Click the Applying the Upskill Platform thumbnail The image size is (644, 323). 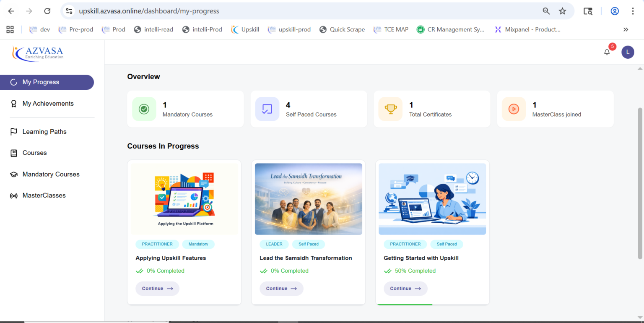pos(184,199)
